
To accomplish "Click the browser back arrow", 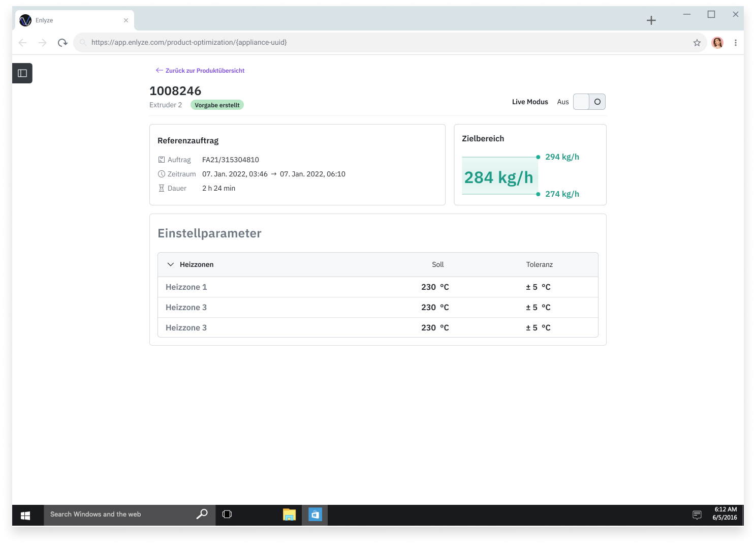I will (x=23, y=43).
